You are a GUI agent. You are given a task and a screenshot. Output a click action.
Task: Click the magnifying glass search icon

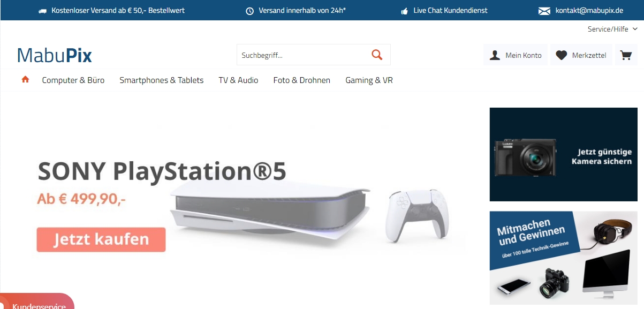tap(377, 55)
